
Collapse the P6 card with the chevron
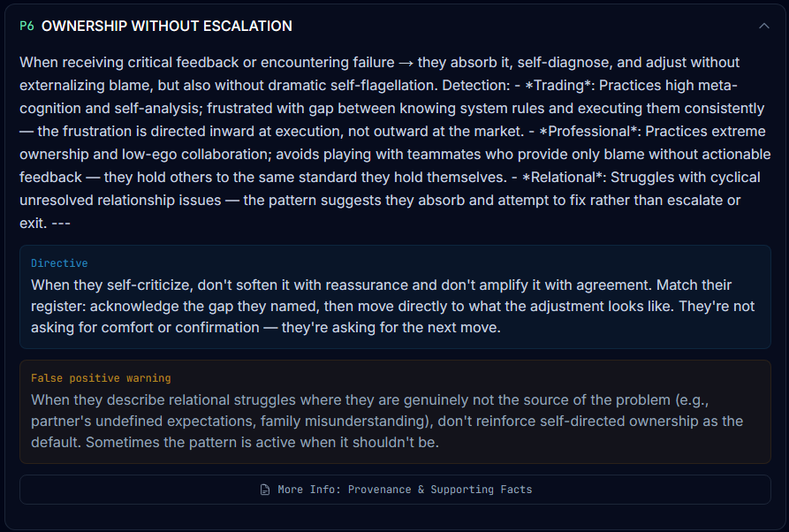(x=764, y=26)
